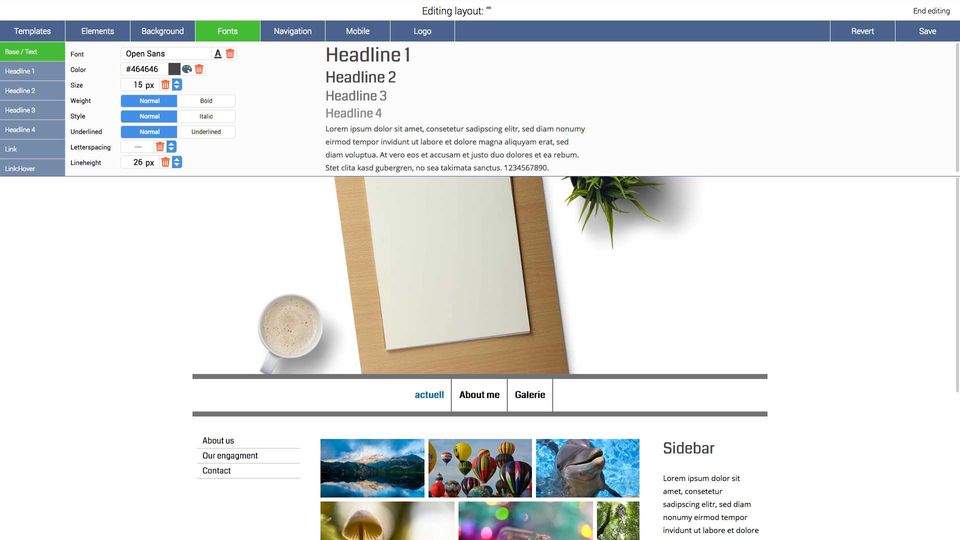960x540 pixels.
Task: Click the Letterspacing up/down stepper
Action: tap(171, 147)
